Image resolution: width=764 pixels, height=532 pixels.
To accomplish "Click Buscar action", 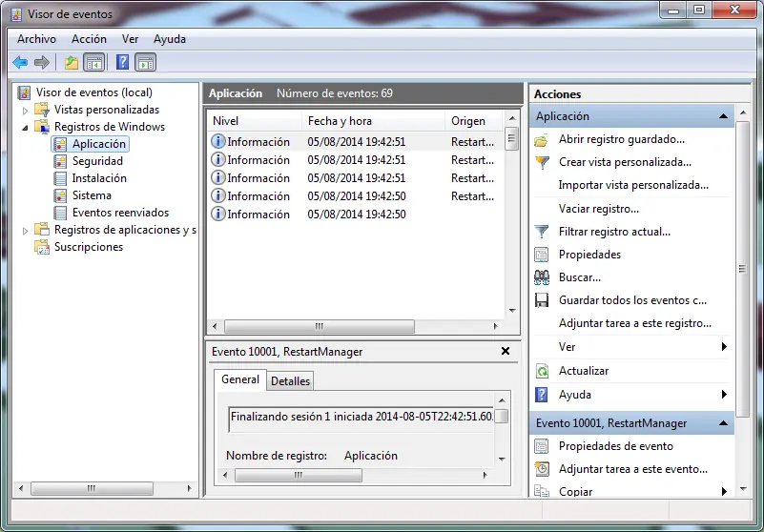I will click(579, 277).
